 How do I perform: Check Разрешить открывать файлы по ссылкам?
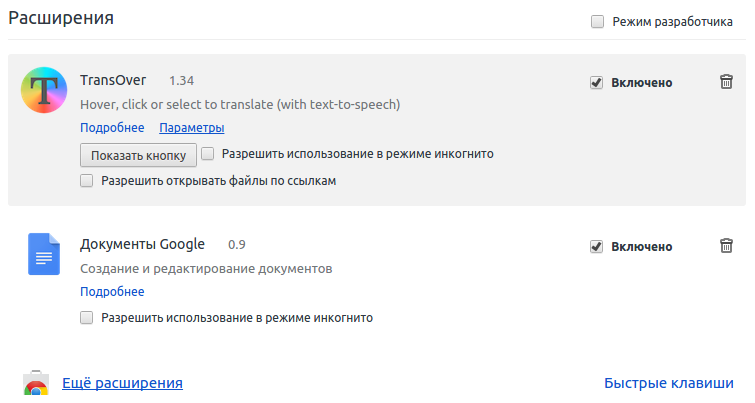point(86,181)
